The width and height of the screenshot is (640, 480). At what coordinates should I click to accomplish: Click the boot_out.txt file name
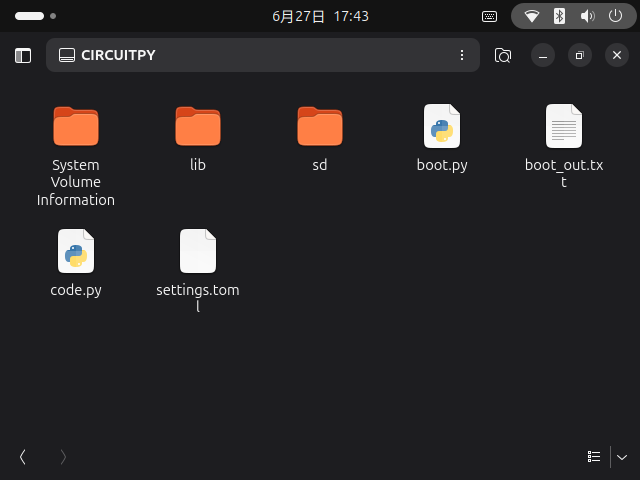click(x=564, y=173)
